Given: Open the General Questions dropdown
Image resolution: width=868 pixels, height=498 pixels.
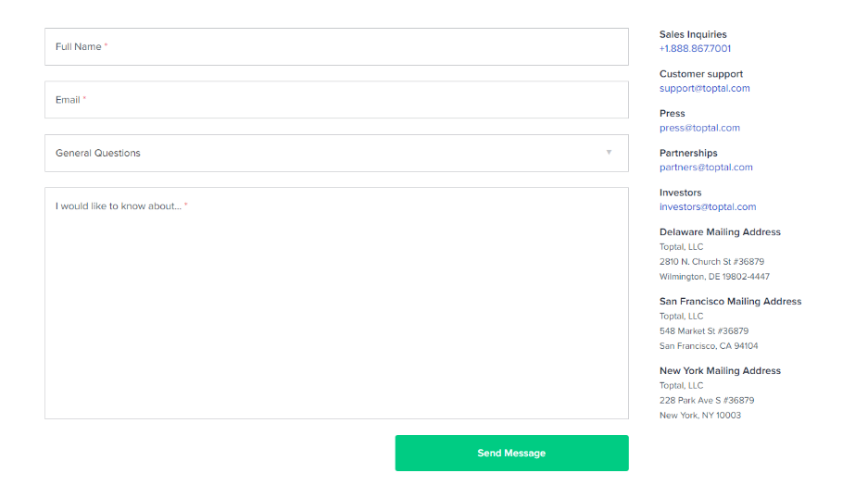Looking at the screenshot, I should pyautogui.click(x=336, y=153).
